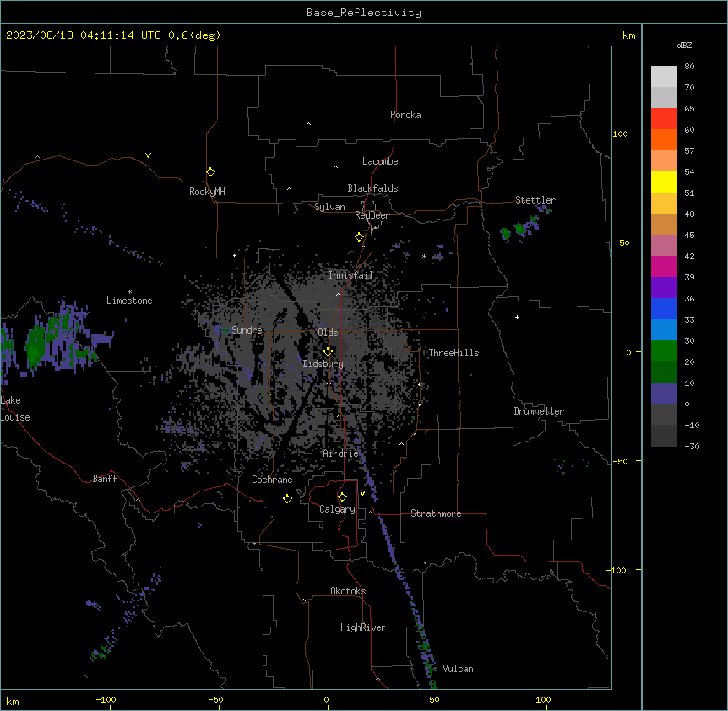728x711 pixels.
Task: Click the 100 tick label on vertical axis
Action: tap(620, 133)
